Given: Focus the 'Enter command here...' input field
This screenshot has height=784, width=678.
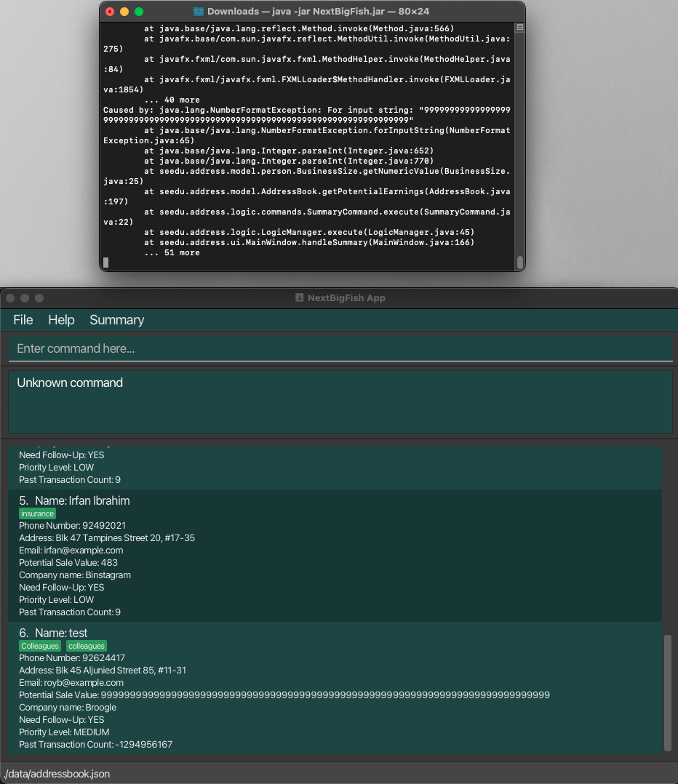Looking at the screenshot, I should click(340, 348).
